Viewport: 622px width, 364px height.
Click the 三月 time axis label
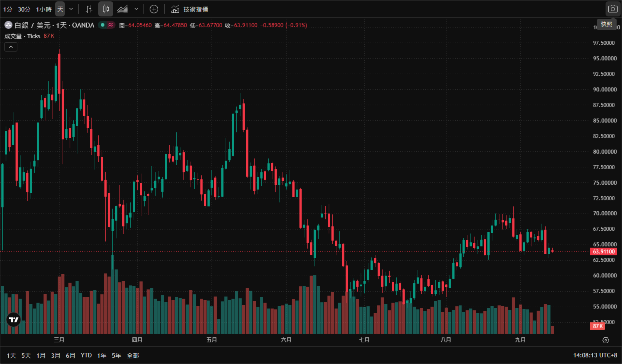59,340
